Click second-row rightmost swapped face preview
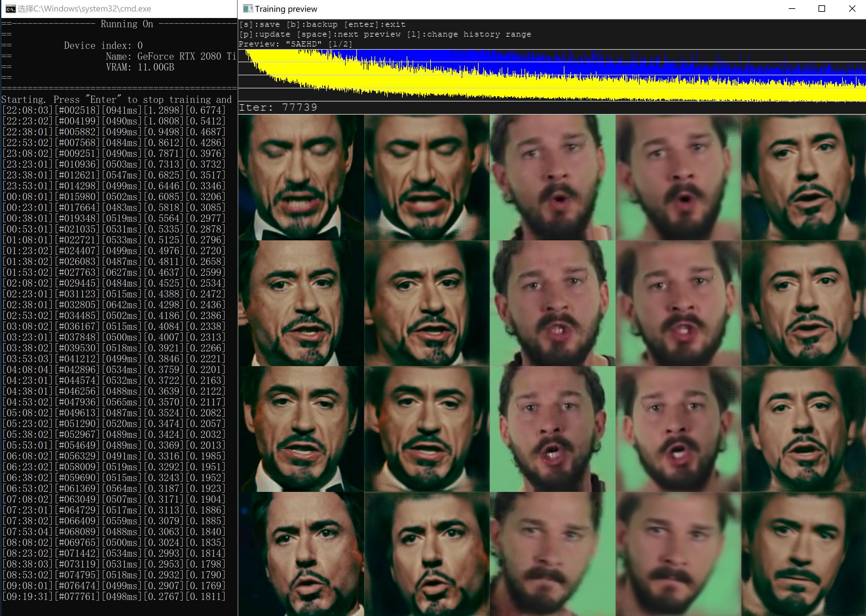Screen dimensions: 866x616 804,304
